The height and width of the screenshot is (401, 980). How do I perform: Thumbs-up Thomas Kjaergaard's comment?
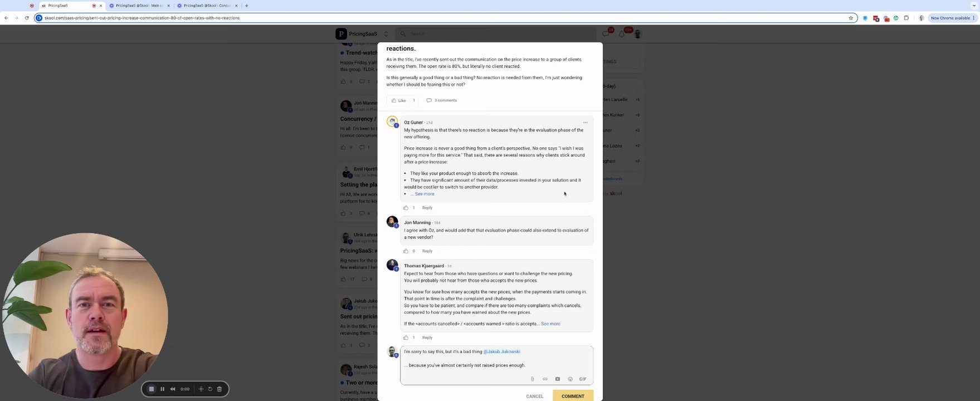click(x=406, y=338)
